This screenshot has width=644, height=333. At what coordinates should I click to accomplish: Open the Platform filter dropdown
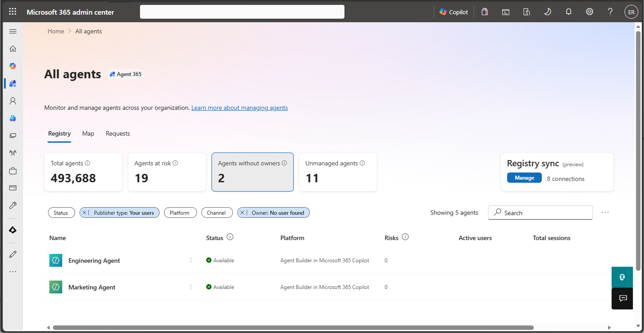(x=180, y=213)
